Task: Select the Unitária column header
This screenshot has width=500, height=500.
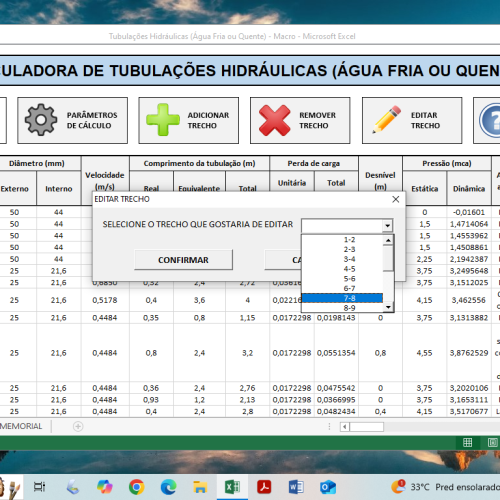Action: [x=292, y=183]
